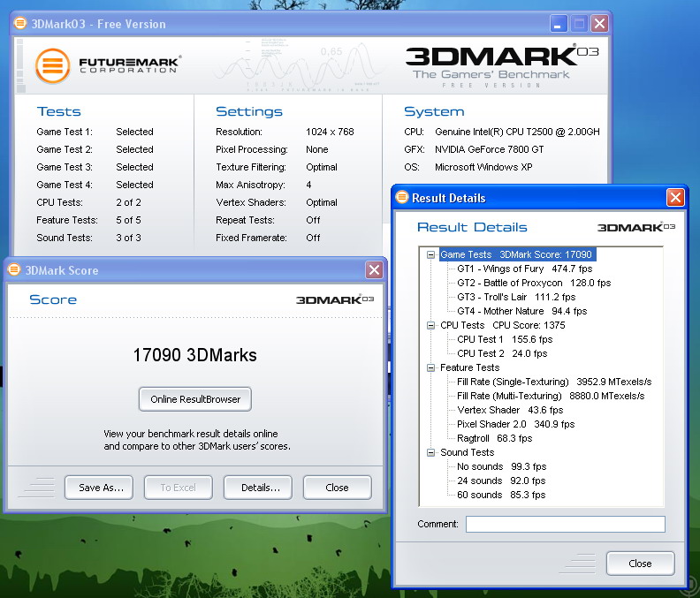The height and width of the screenshot is (598, 700).
Task: Click the Pixel Processing value None
Action: click(317, 149)
